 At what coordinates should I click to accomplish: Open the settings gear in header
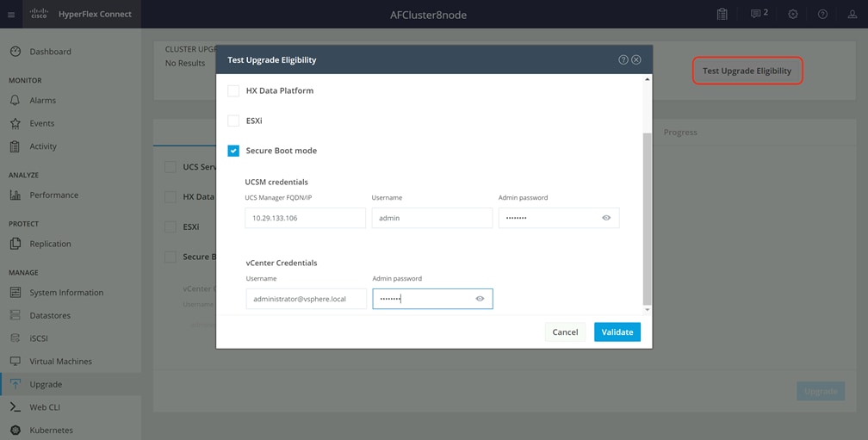[x=793, y=15]
